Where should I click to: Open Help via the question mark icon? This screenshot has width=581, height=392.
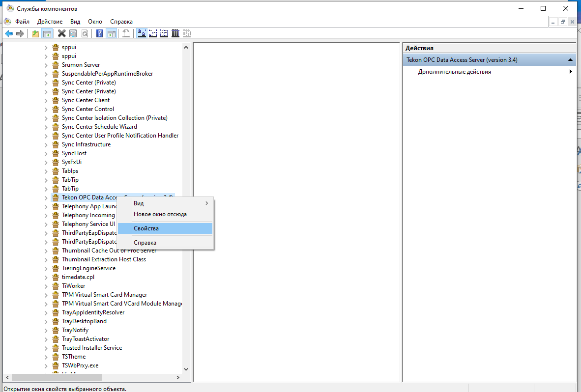pyautogui.click(x=99, y=33)
